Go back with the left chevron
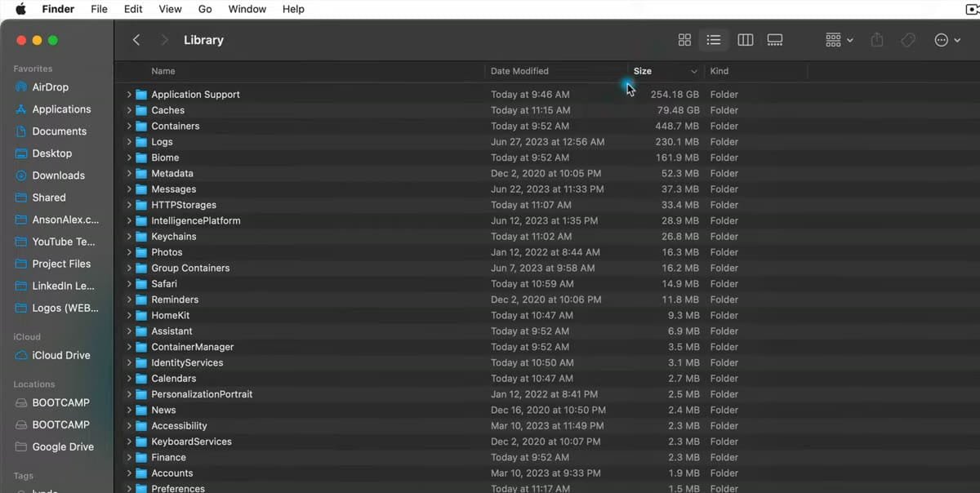Screen dimensions: 980x493 point(136,40)
